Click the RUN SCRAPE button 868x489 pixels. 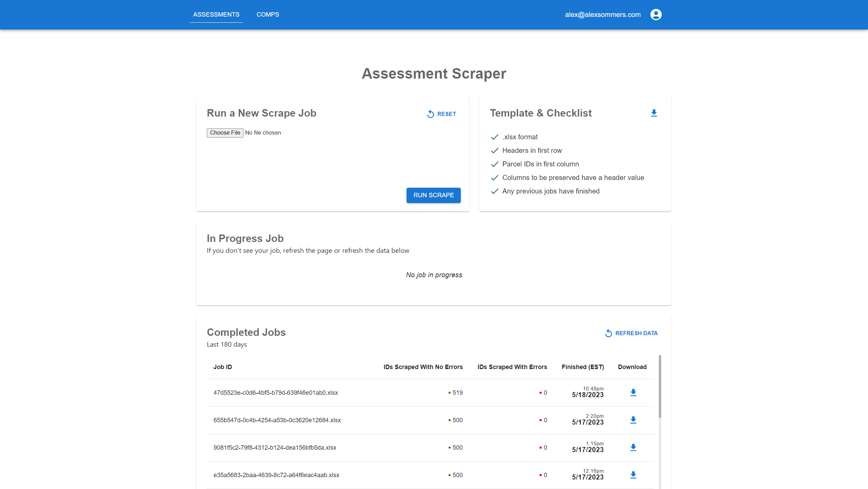coord(433,195)
